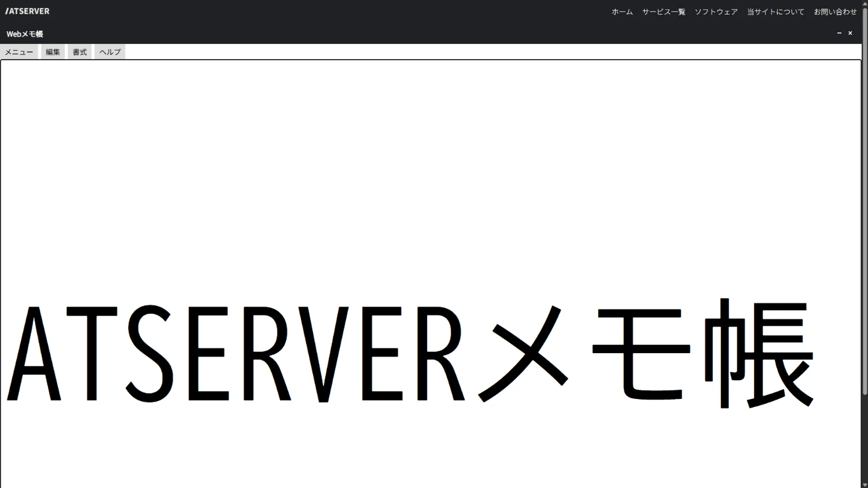The height and width of the screenshot is (488, 868).
Task: Open the 当サイトについて link
Action: (x=775, y=12)
